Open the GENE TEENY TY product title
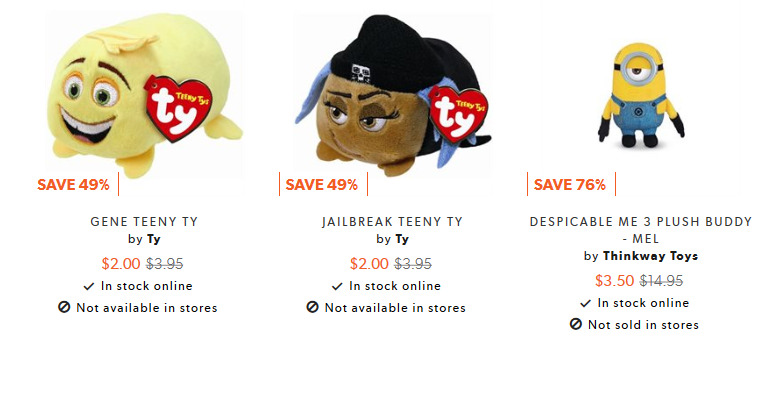The width and height of the screenshot is (763, 417). tap(144, 222)
